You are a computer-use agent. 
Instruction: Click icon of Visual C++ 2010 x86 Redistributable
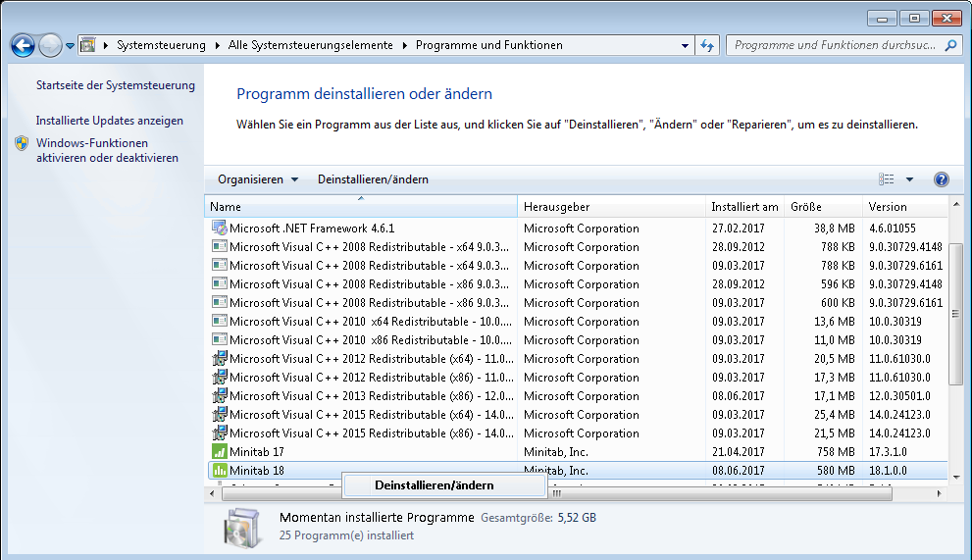click(x=220, y=340)
